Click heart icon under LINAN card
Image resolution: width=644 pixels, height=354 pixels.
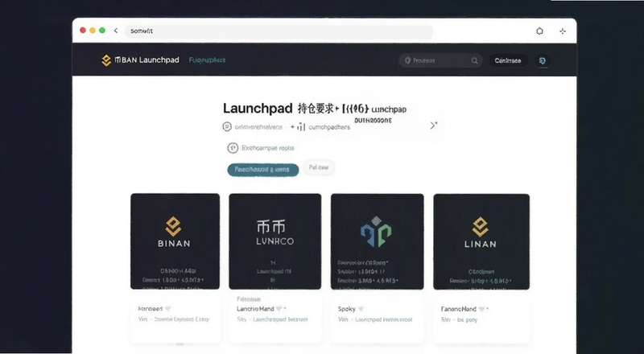click(481, 309)
